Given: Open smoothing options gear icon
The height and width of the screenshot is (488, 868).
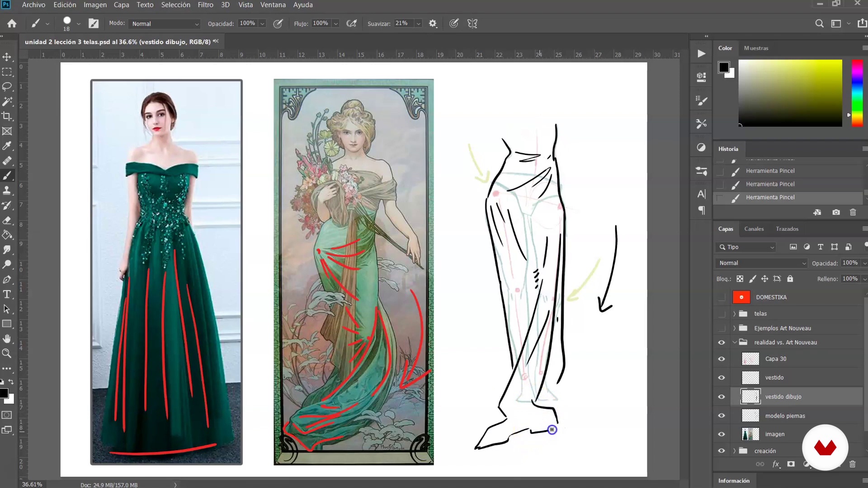Looking at the screenshot, I should pos(433,23).
